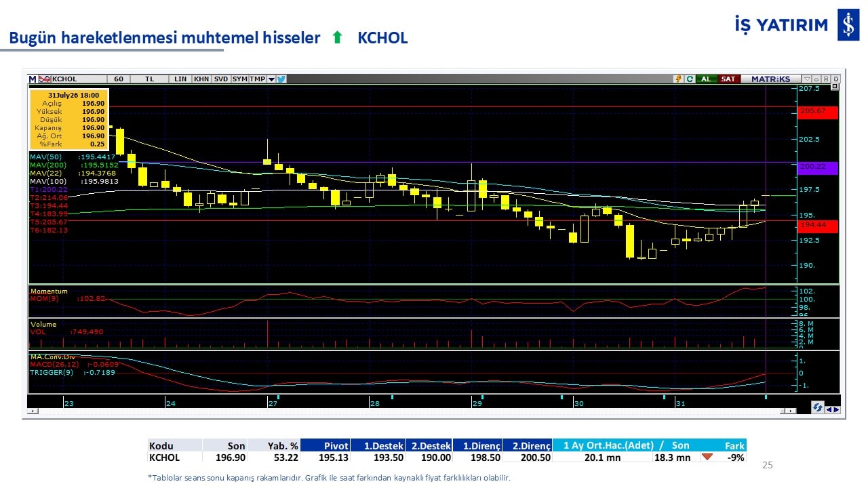The image size is (868, 488).
Task: Click the Volume panel title
Action: (43, 325)
